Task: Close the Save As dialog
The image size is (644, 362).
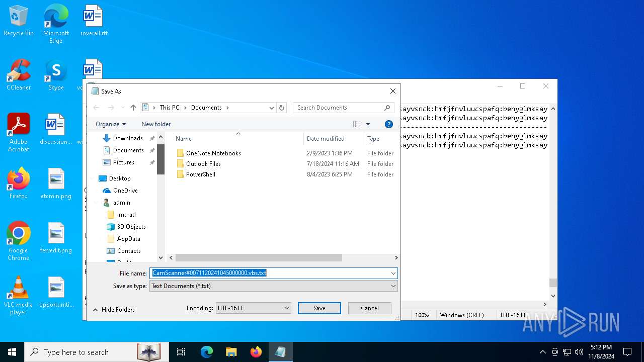Action: coord(393,91)
